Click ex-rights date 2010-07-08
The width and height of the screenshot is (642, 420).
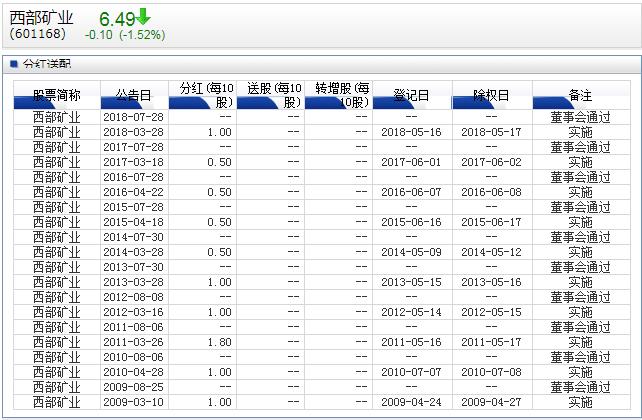[491, 372]
